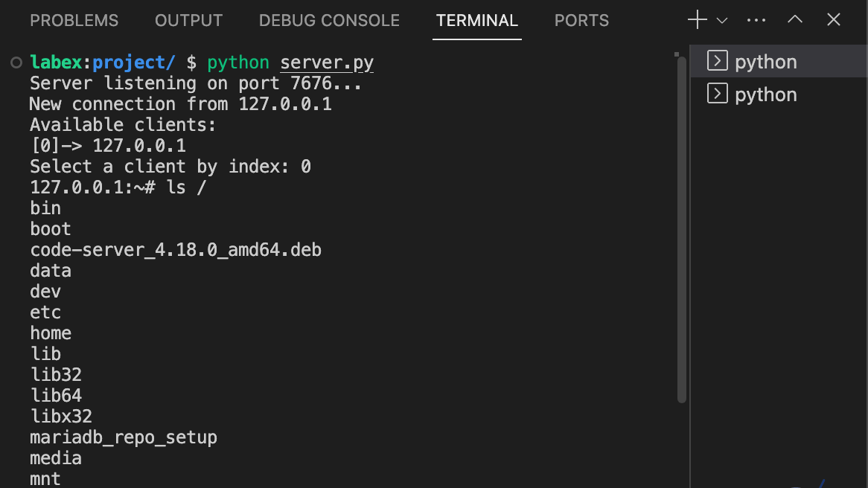Open the panel's more actions ellipsis
868x488 pixels.
click(x=756, y=20)
